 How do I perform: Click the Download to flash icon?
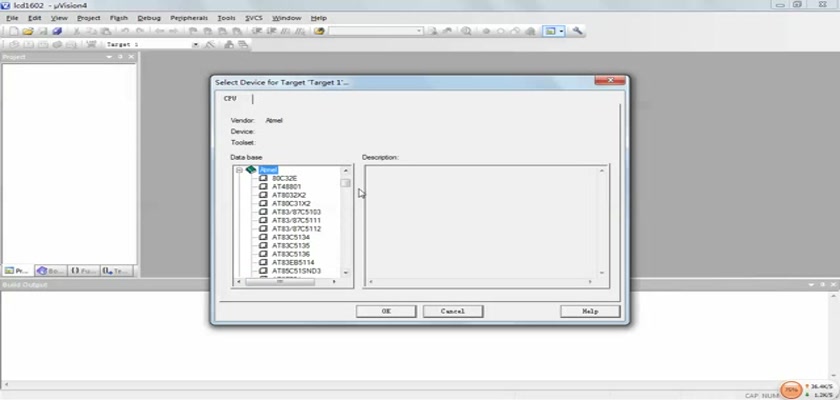(90, 44)
